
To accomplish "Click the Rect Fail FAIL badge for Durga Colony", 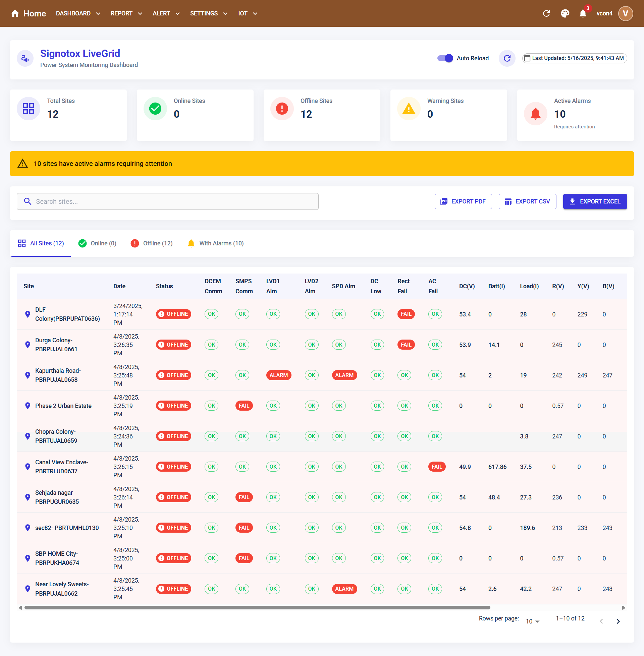I will [406, 345].
